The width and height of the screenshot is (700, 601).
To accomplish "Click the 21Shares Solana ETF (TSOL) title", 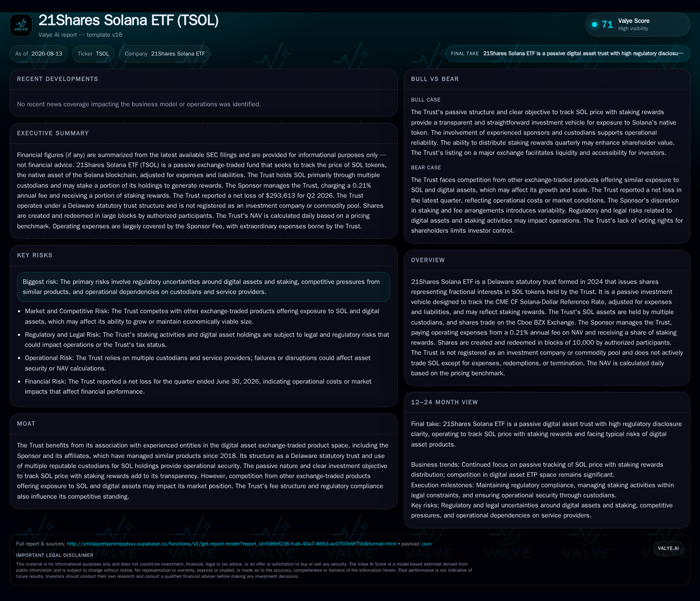I will click(128, 20).
